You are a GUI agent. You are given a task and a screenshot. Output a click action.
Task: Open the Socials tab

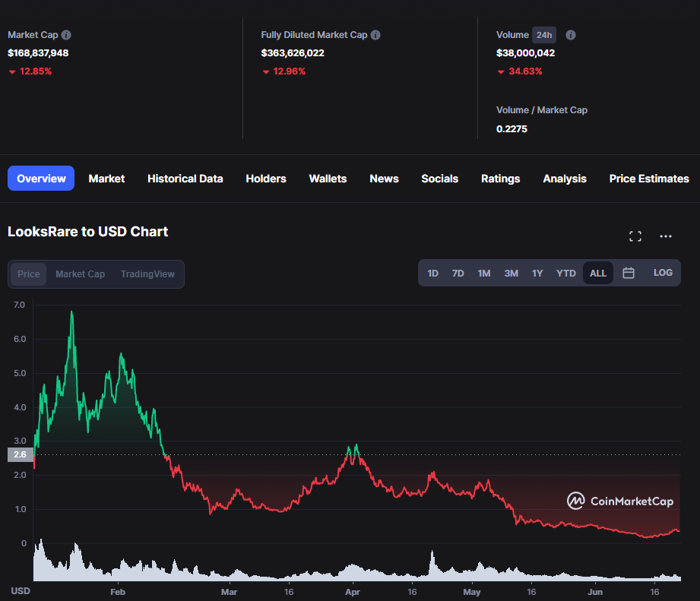(x=440, y=179)
